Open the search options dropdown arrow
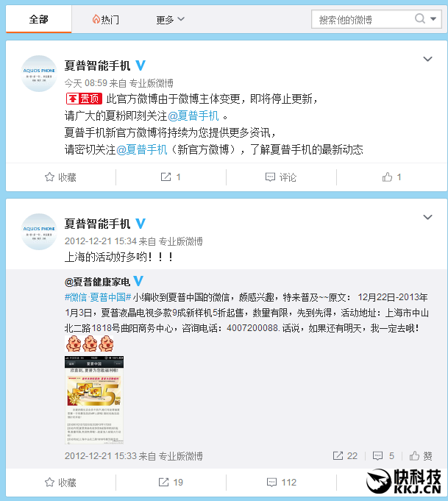This screenshot has width=448, height=501. point(433,19)
